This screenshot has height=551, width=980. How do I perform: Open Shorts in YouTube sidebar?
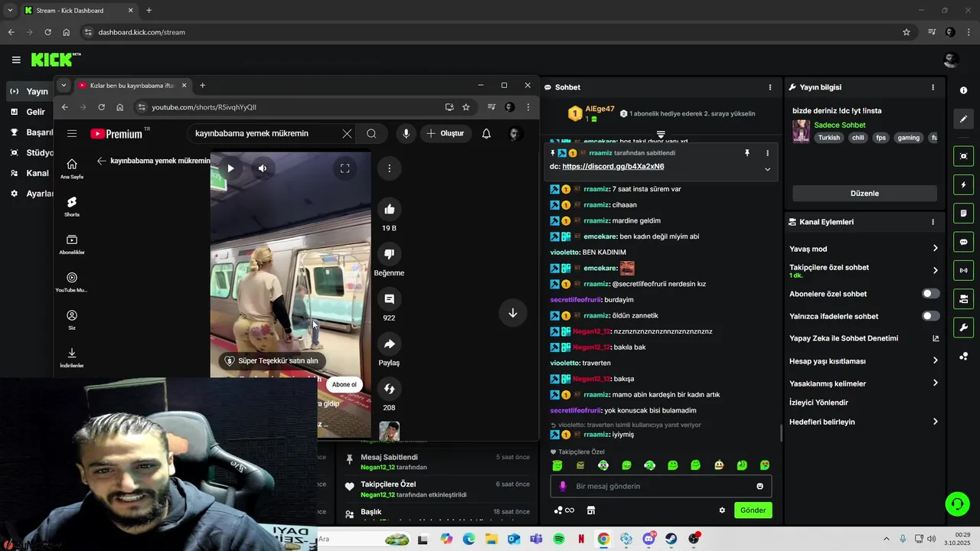coord(72,207)
